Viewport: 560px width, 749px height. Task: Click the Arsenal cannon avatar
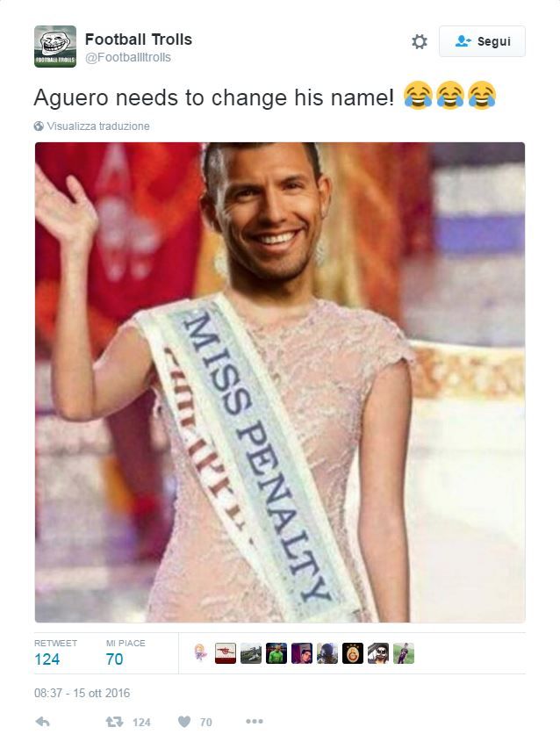(226, 653)
